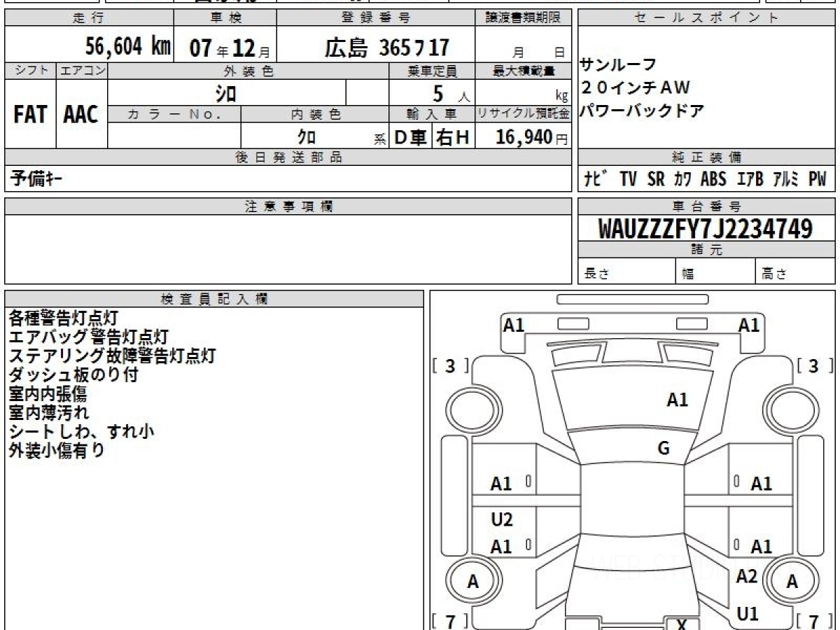Image resolution: width=840 pixels, height=630 pixels.
Task: Click the chassis number WAUZZZFY7J2234749
Action: (x=706, y=229)
